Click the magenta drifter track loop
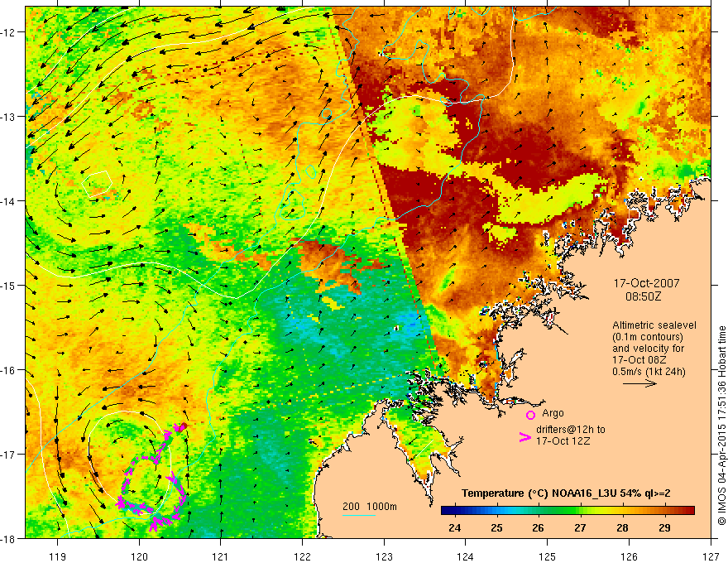This screenshot has width=728, height=563. [x=152, y=479]
